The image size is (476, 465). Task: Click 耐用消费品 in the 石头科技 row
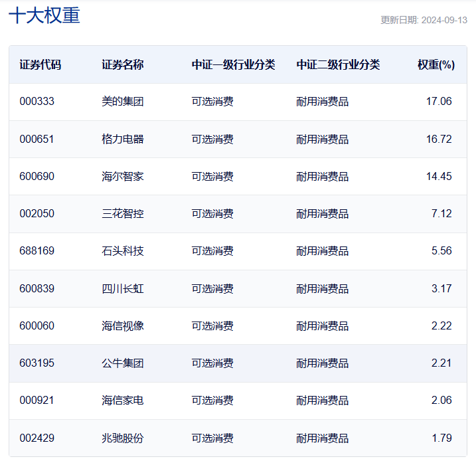pyautogui.click(x=322, y=250)
